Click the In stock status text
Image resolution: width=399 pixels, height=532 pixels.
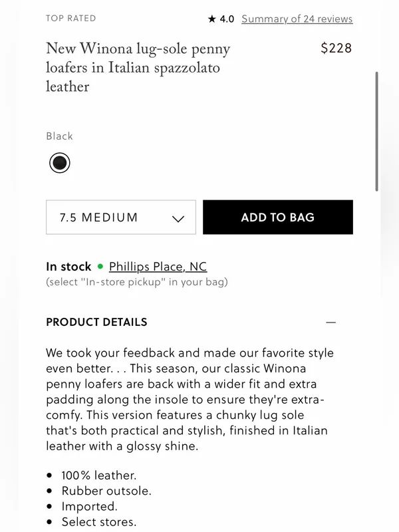click(x=68, y=267)
